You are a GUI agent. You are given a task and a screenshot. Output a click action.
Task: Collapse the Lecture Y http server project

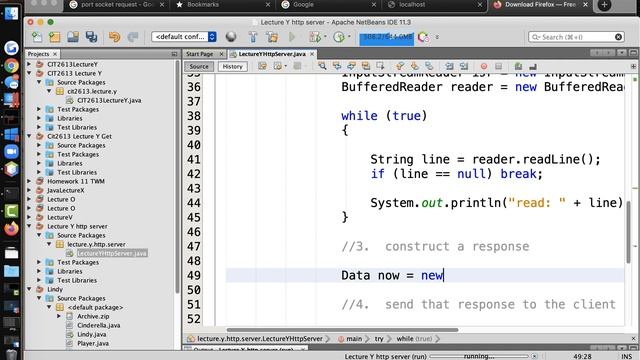pos(29,226)
